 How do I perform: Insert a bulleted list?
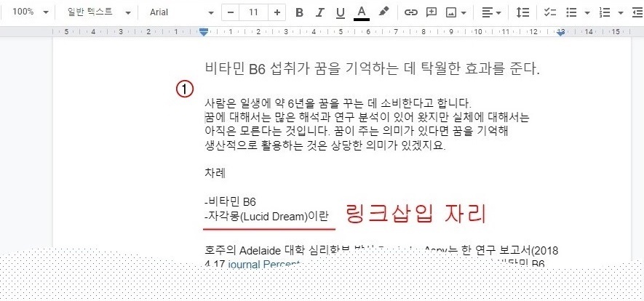571,12
